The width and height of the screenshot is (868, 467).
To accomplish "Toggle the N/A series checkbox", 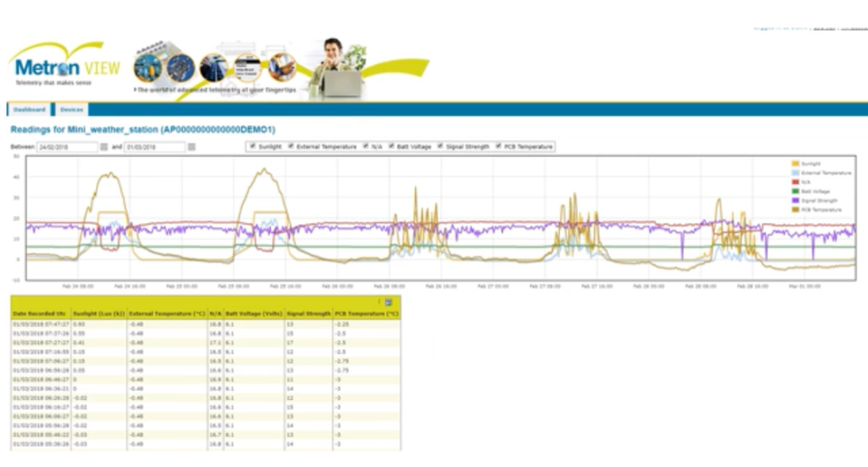I will pos(365,147).
